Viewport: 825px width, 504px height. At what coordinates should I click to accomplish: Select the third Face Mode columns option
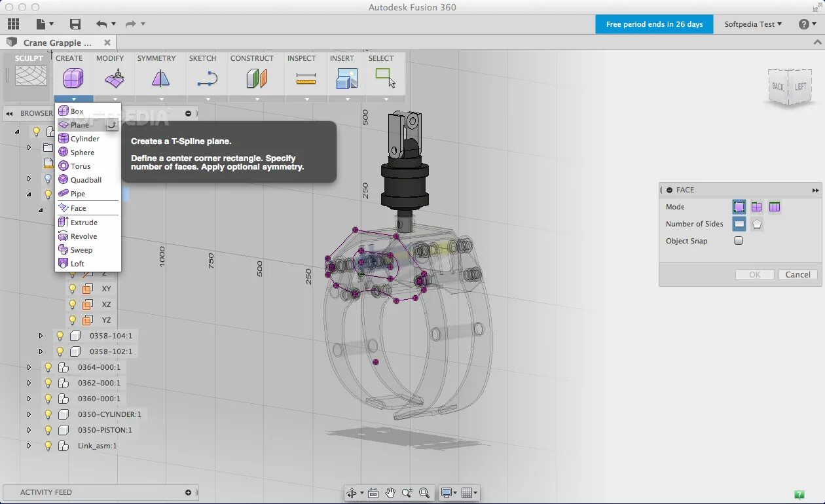(775, 207)
